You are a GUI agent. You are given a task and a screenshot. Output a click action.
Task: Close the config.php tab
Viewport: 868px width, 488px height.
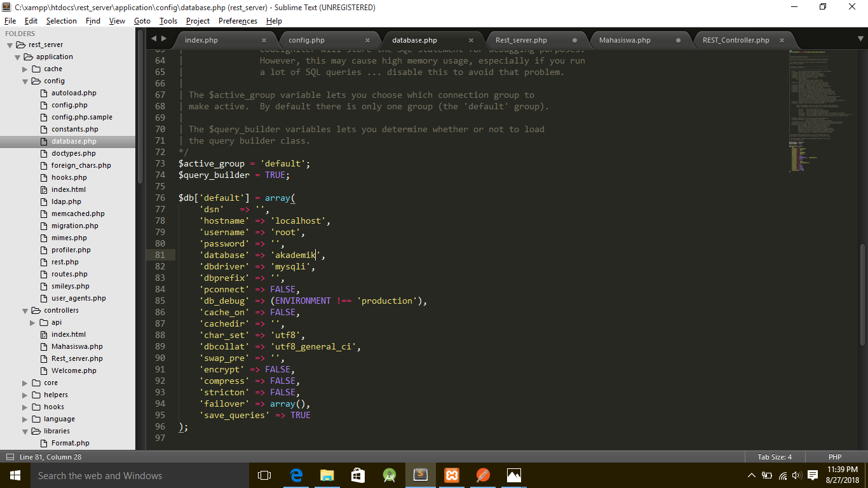[x=367, y=39]
